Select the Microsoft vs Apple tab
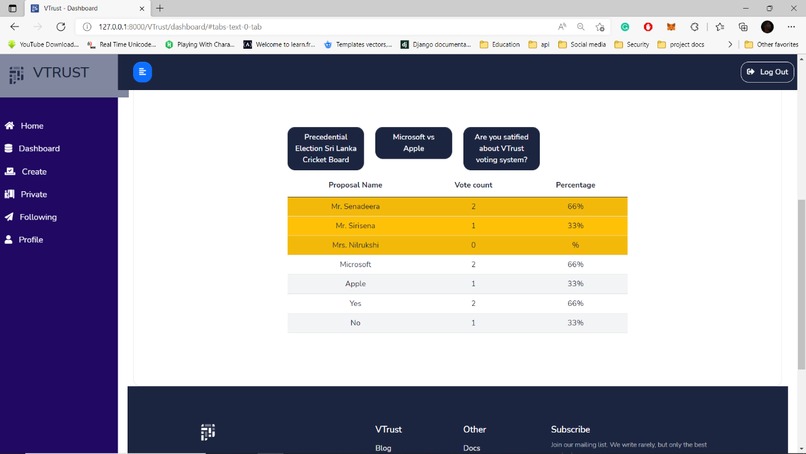The height and width of the screenshot is (454, 806). 413,142
